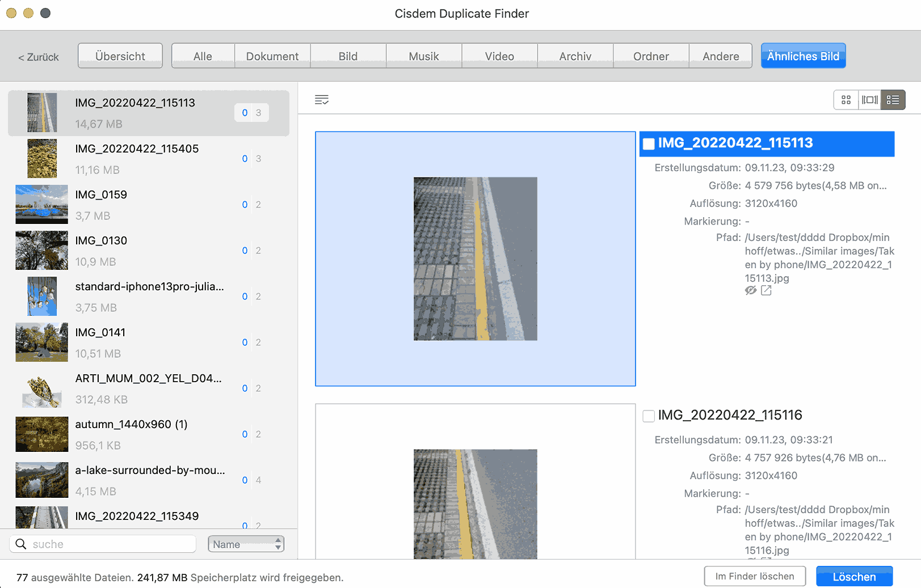
Task: Select IMG_0141 group in sidebar
Action: [x=149, y=342]
